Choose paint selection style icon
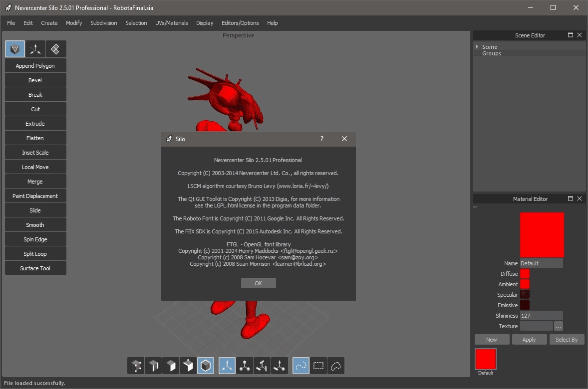 tap(301, 366)
